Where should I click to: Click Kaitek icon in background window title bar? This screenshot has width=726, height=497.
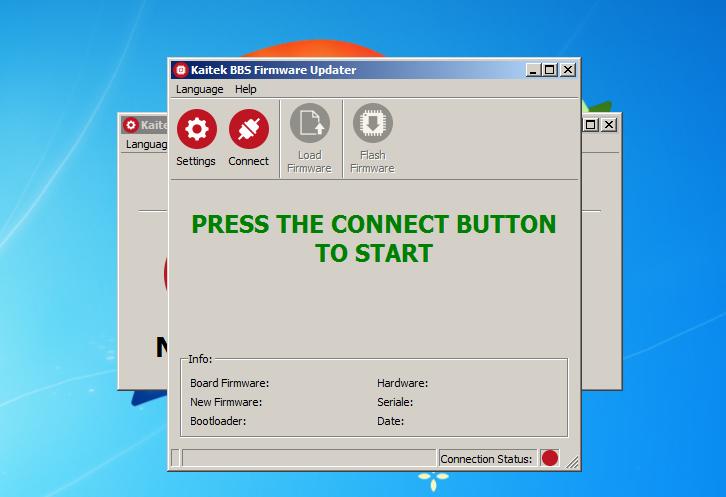[131, 125]
